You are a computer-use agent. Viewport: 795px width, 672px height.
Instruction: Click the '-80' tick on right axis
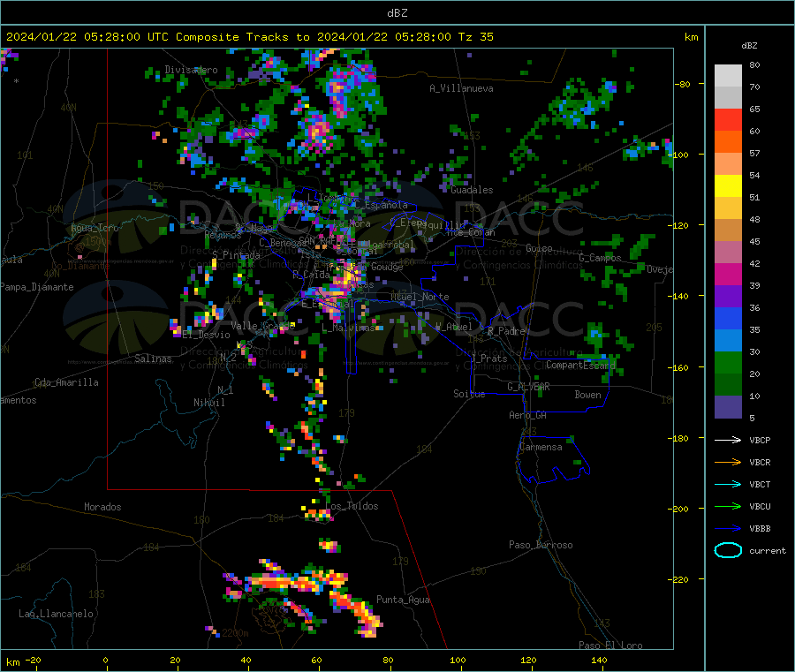[683, 84]
